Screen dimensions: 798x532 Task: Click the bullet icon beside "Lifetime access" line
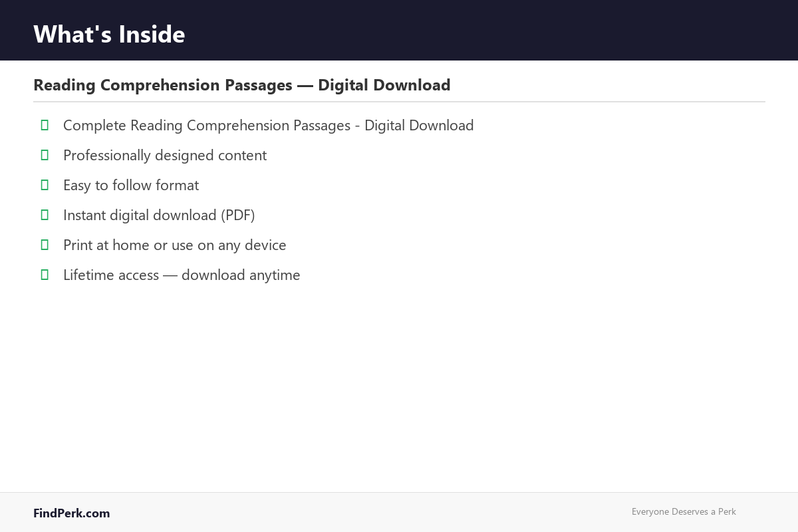pos(45,275)
